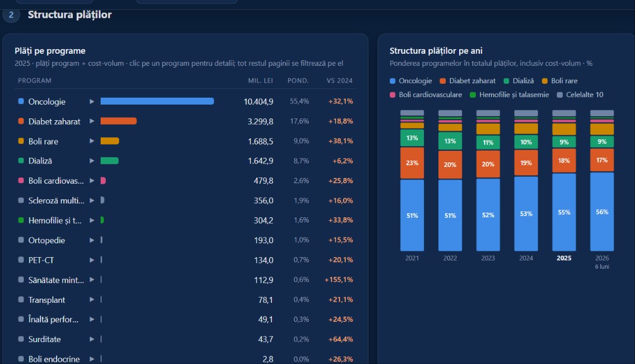Select the Hemofilie și t... program row

[186, 221]
